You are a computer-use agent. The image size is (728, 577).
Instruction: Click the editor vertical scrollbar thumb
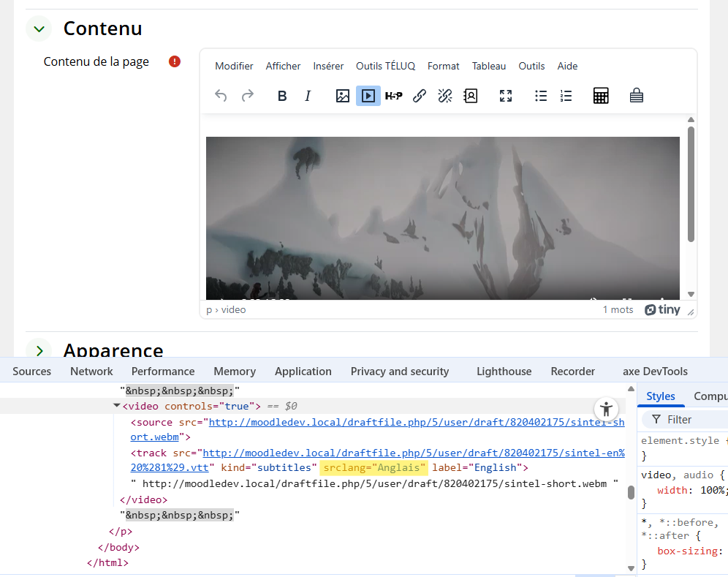coord(691,184)
